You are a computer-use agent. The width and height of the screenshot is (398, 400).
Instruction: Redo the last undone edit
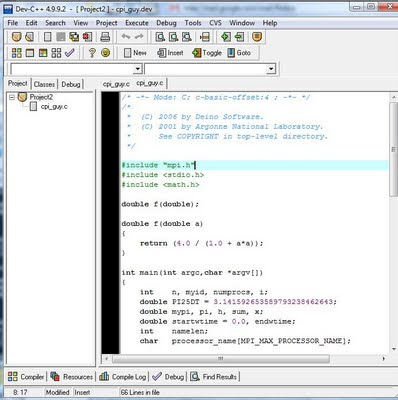click(139, 37)
